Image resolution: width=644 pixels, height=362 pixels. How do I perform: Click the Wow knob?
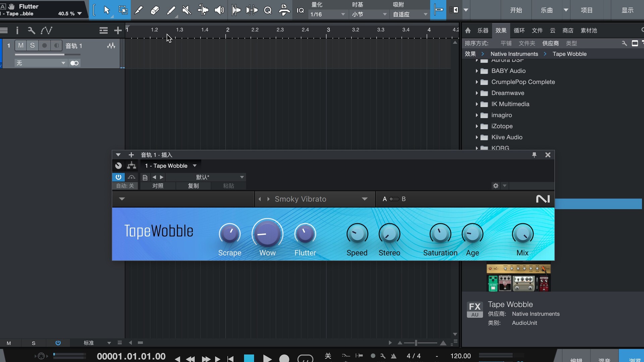click(x=267, y=234)
